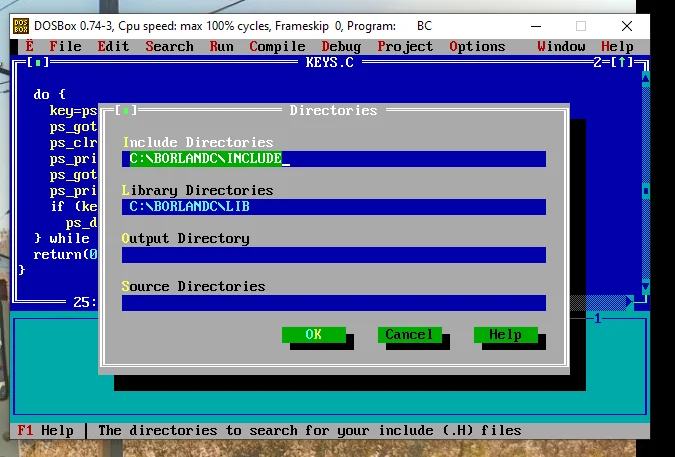Image resolution: width=675 pixels, height=457 pixels.
Task: Focus the Library Directories field
Action: pos(334,207)
